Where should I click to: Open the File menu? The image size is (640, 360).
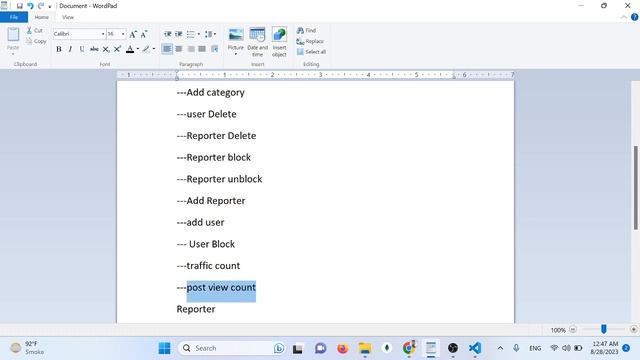(14, 17)
